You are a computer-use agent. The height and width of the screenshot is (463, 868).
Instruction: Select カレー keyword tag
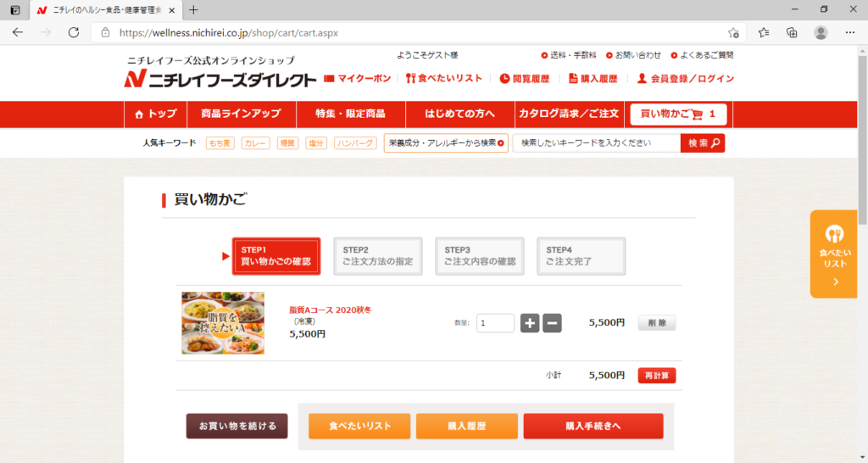coord(255,143)
